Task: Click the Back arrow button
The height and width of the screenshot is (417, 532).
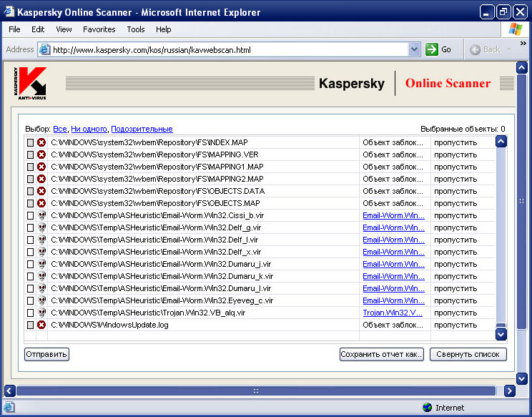Action: pos(485,49)
